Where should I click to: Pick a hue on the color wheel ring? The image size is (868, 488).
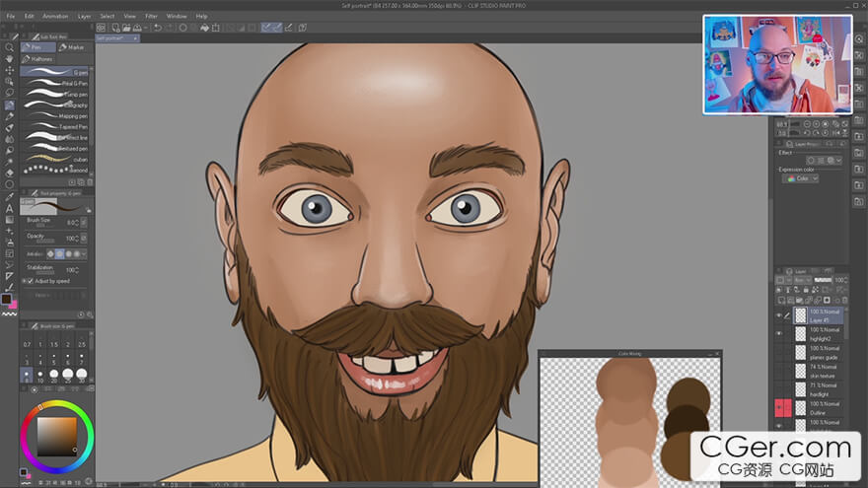click(57, 437)
